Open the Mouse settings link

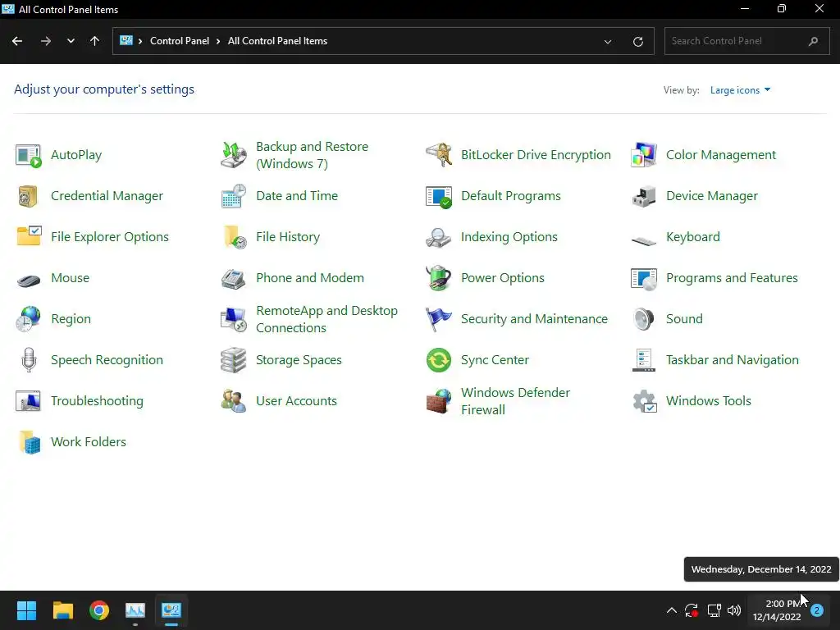point(71,278)
